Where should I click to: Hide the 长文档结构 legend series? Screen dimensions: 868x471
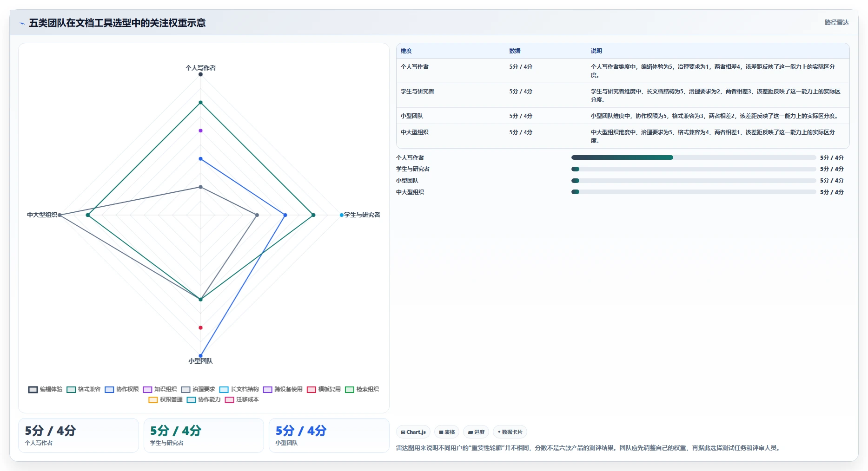(x=239, y=389)
